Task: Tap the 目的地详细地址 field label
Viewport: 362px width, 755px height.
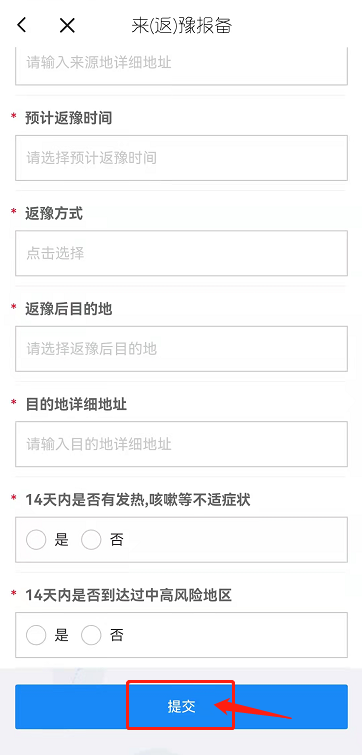Action: [76, 404]
